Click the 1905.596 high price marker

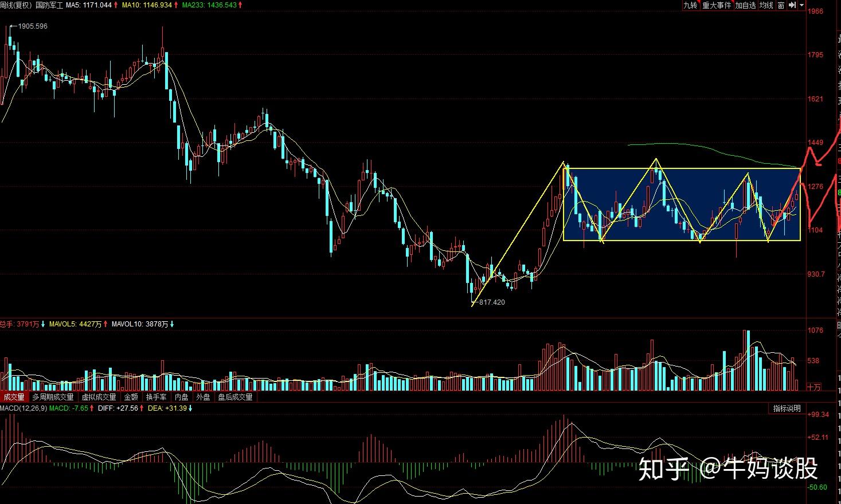tap(33, 26)
